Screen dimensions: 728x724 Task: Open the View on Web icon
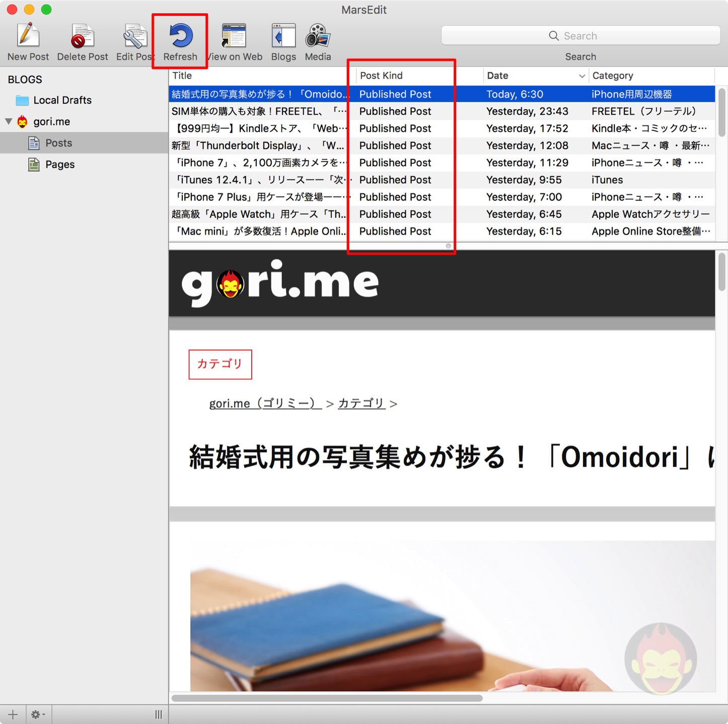(x=234, y=36)
